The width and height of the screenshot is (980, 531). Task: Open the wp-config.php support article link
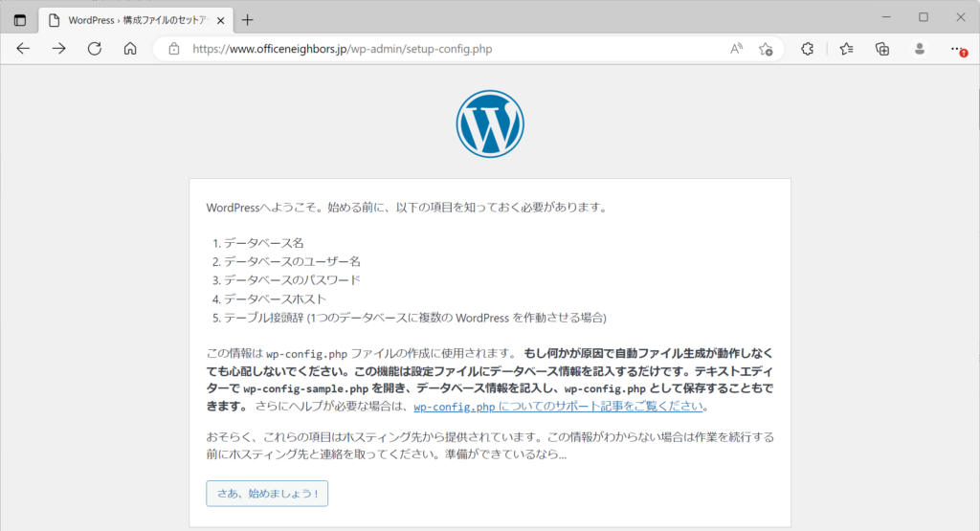tap(560, 407)
